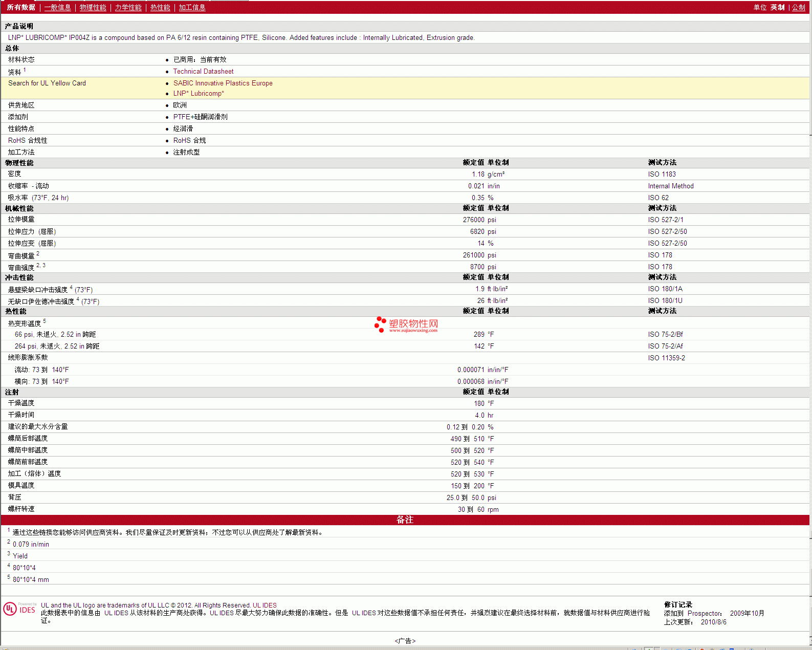Click footnote 1 superscript beside 资料

click(25, 70)
